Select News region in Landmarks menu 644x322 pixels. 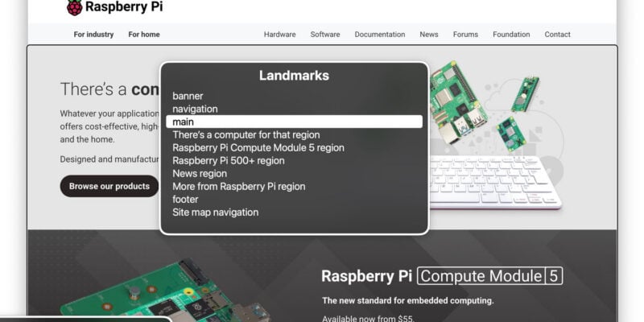200,173
